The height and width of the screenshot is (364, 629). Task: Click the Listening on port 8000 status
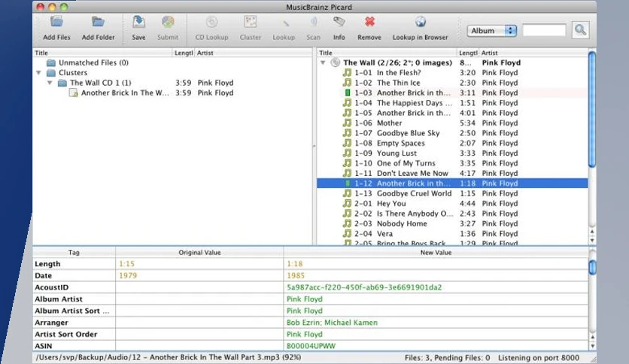click(539, 357)
